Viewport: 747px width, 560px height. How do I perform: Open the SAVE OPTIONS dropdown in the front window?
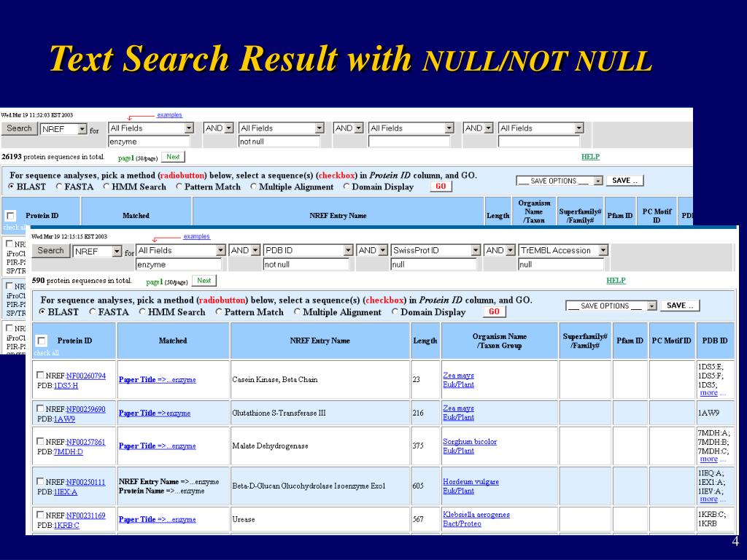click(651, 306)
